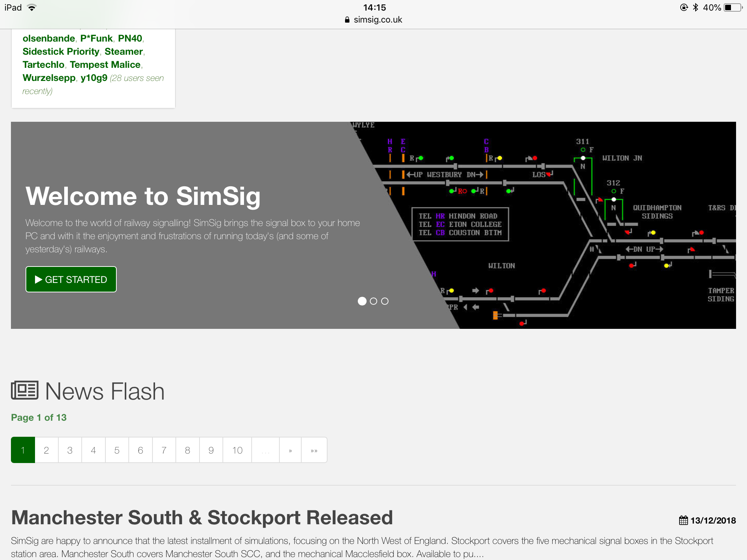The width and height of the screenshot is (747, 560).
Task: Click the pagination ellipsis item
Action: 266,450
